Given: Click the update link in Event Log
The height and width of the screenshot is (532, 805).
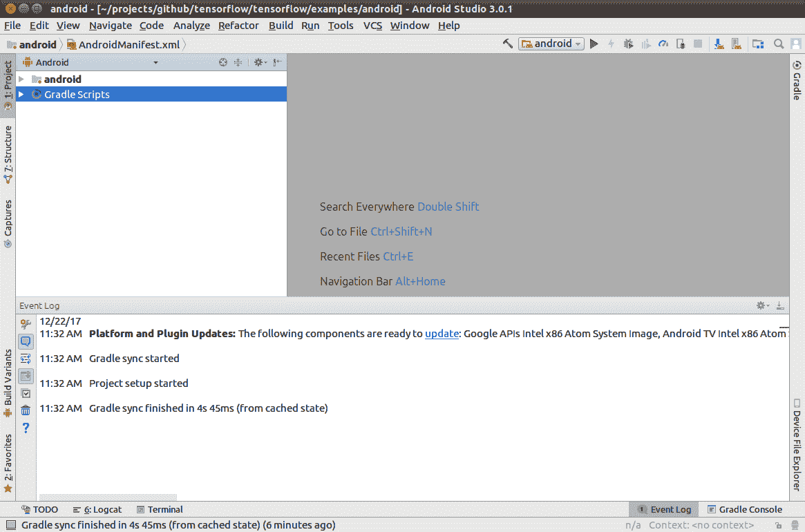Looking at the screenshot, I should tap(442, 334).
